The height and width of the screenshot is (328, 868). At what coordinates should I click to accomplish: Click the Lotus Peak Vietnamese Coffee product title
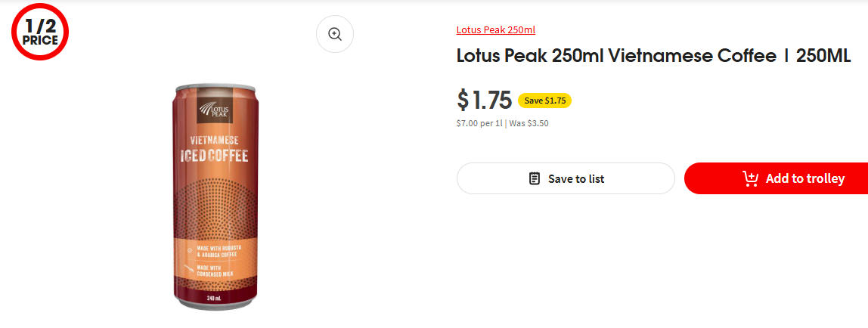(x=653, y=57)
